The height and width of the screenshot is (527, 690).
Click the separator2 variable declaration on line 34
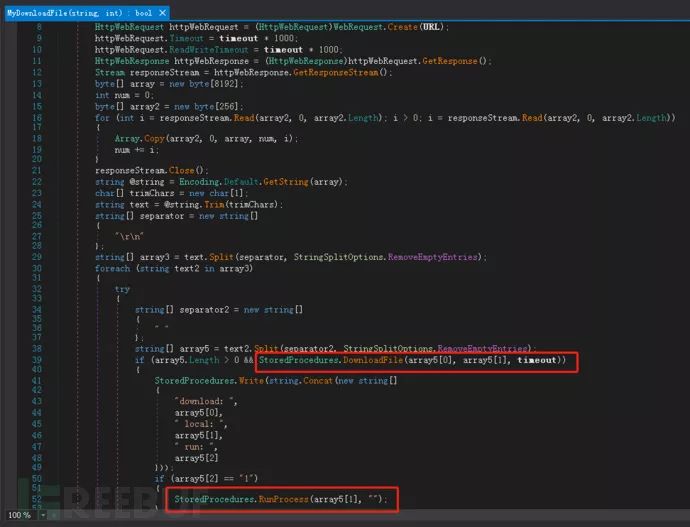[x=204, y=310]
